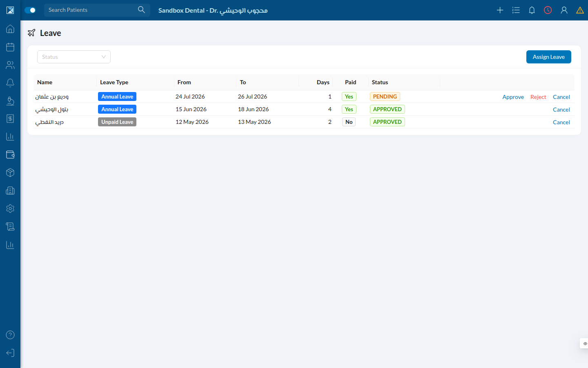Image resolution: width=588 pixels, height=368 pixels.
Task: Open the user profile menu icon
Action: [564, 10]
